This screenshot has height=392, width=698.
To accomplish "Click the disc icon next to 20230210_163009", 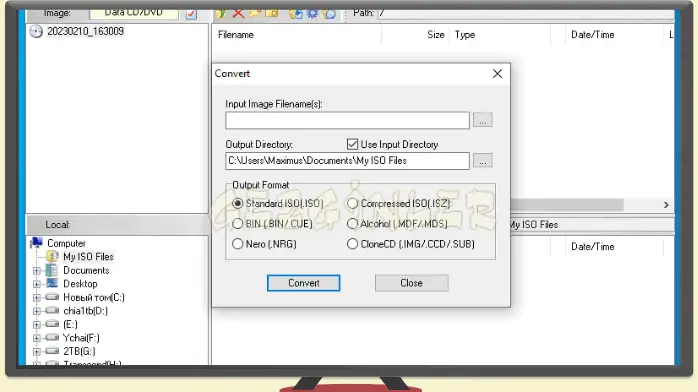I will click(36, 32).
